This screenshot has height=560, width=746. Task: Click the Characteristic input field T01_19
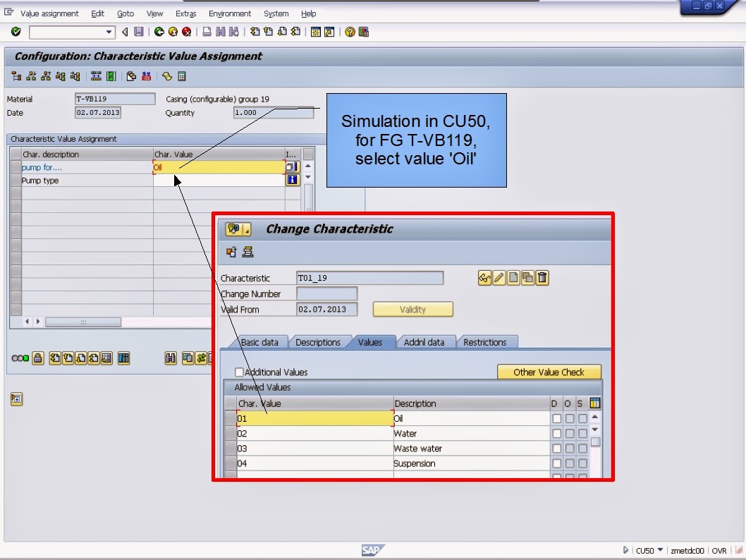369,278
